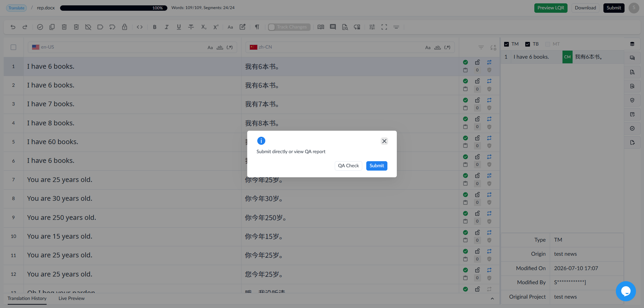The width and height of the screenshot is (644, 308).
Task: Toggle target regex search option
Action: (447, 48)
